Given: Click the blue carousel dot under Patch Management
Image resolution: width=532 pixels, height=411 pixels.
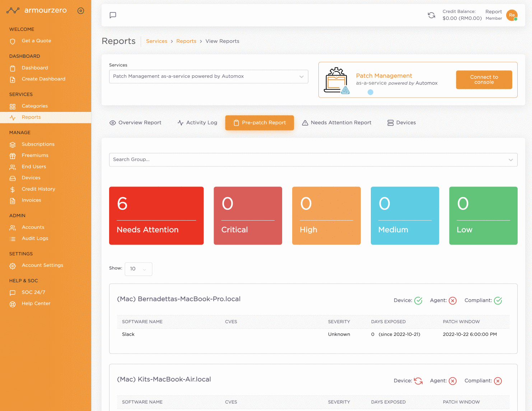Looking at the screenshot, I should [x=370, y=92].
